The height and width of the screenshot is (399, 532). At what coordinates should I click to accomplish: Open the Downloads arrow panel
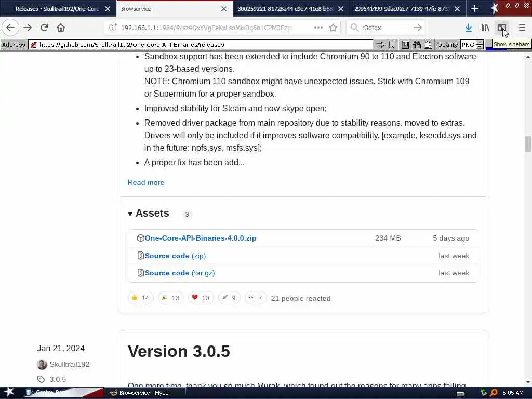(x=469, y=28)
